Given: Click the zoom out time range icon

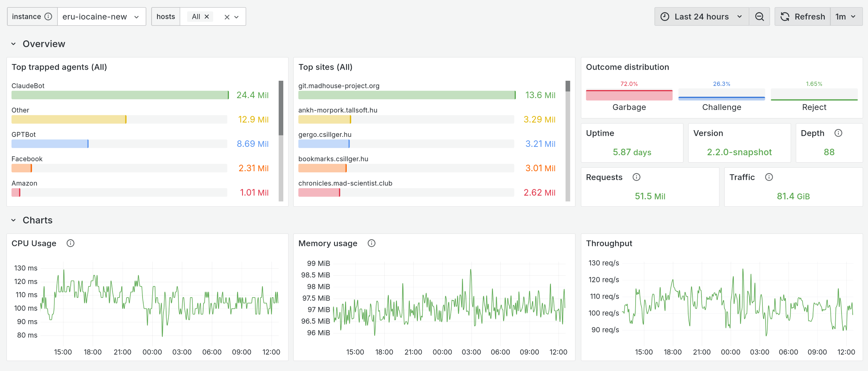Looking at the screenshot, I should click(759, 17).
